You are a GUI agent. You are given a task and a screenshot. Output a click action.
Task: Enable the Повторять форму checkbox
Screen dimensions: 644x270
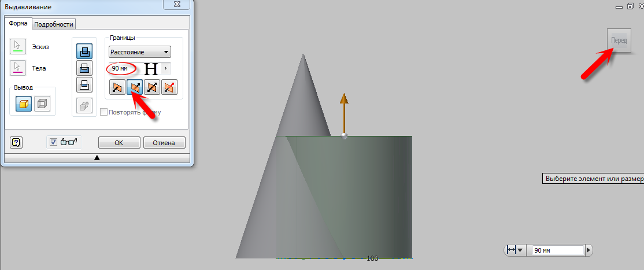coord(104,112)
